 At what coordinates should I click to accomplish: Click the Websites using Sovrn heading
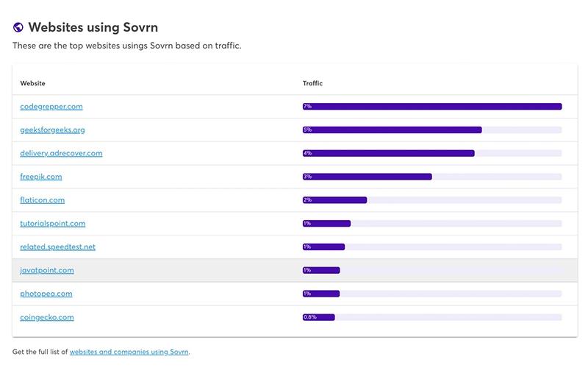pos(93,27)
